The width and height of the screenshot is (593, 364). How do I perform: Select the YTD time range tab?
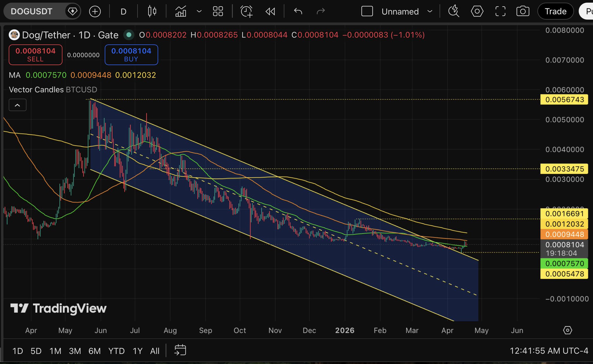pyautogui.click(x=116, y=351)
